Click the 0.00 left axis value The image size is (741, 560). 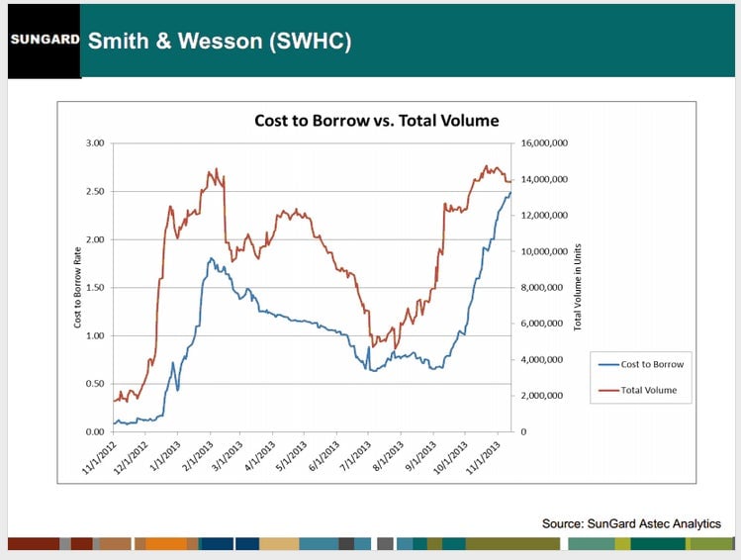pyautogui.click(x=95, y=432)
